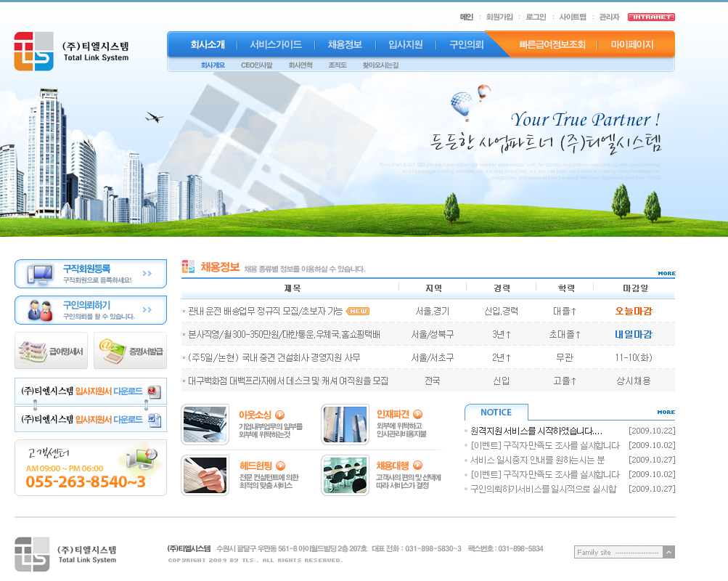
Task: Click the 인재파견 building thumbnail
Action: pyautogui.click(x=345, y=425)
